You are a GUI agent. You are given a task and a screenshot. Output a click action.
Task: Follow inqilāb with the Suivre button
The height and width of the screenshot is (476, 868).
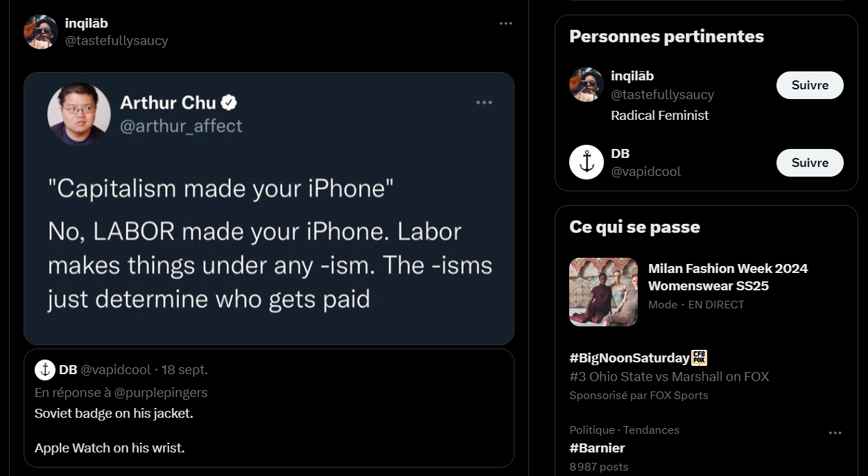tap(809, 85)
